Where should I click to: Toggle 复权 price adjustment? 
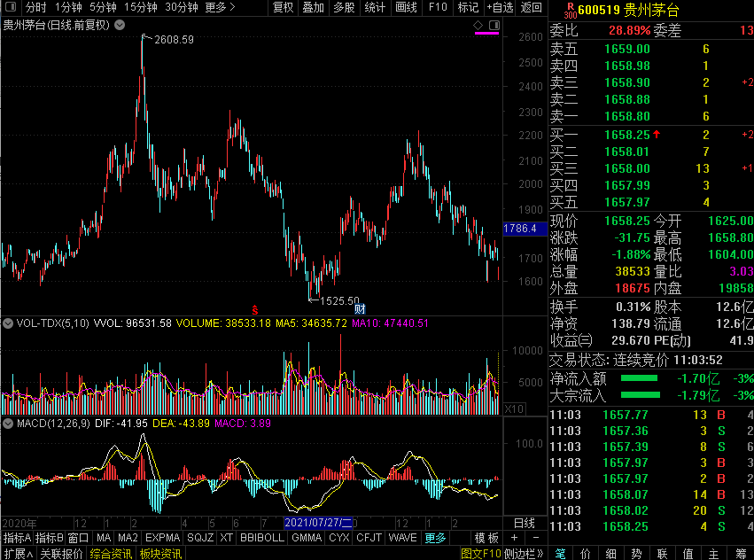[x=283, y=7]
